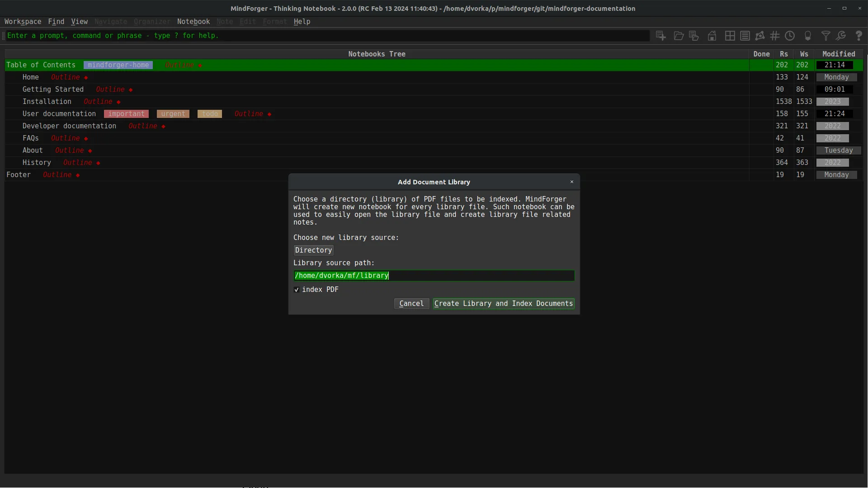Click the red important tag swatch
The height and width of the screenshot is (488, 868).
click(126, 114)
